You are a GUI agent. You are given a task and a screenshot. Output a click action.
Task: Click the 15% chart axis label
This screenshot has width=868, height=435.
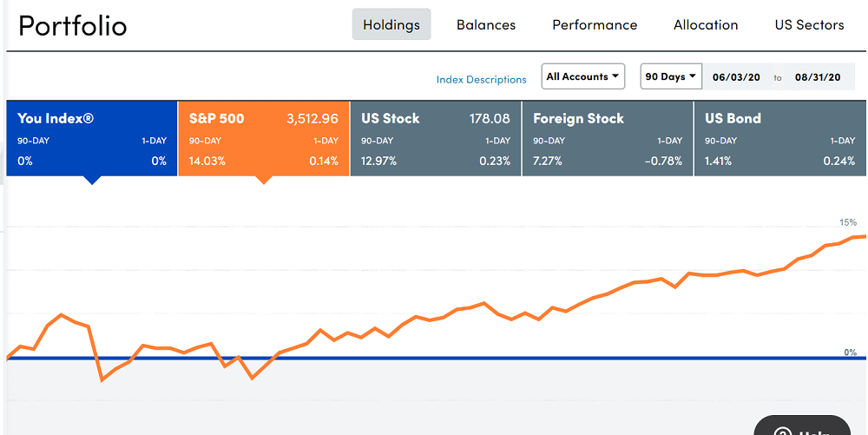point(848,222)
